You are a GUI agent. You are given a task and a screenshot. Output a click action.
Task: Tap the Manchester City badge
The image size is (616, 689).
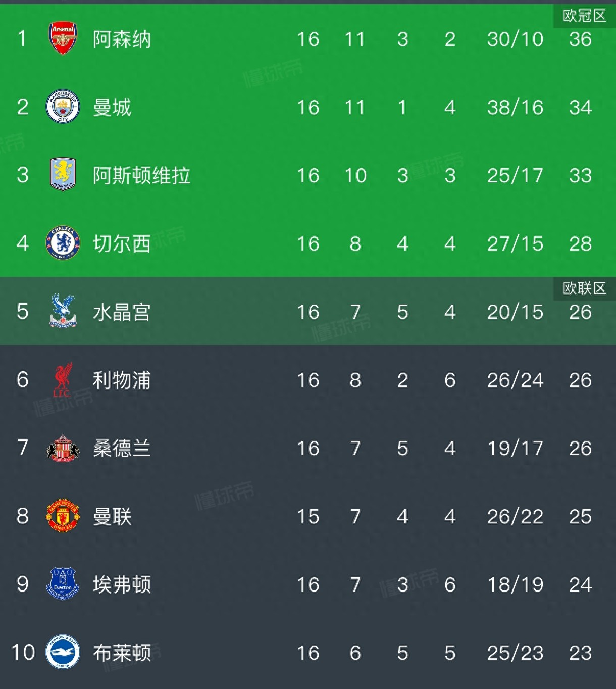[63, 107]
